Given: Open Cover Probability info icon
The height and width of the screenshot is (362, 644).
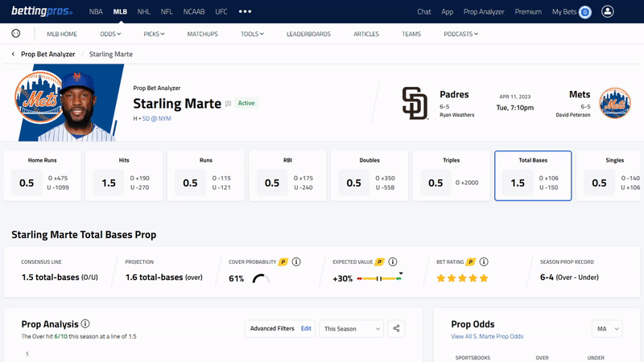Looking at the screenshot, I should click(296, 262).
